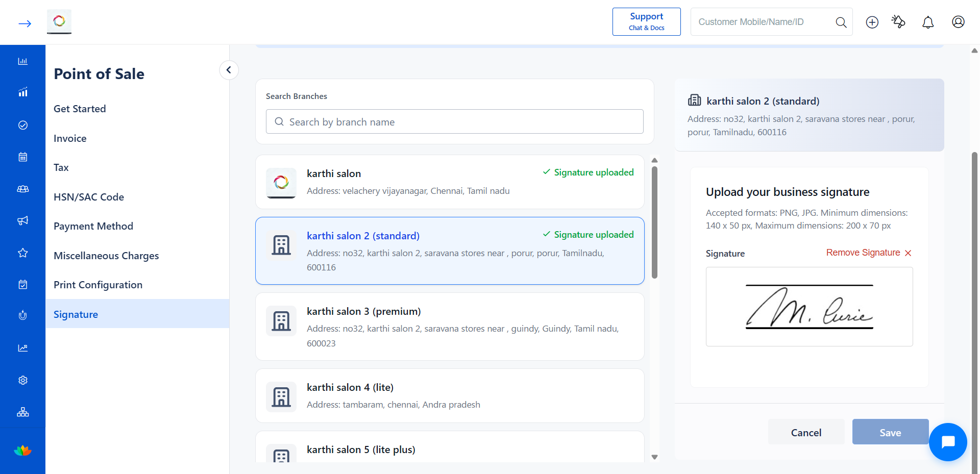The width and height of the screenshot is (980, 474).
Task: Click the lotus logo in the sidebar footer
Action: point(22,451)
